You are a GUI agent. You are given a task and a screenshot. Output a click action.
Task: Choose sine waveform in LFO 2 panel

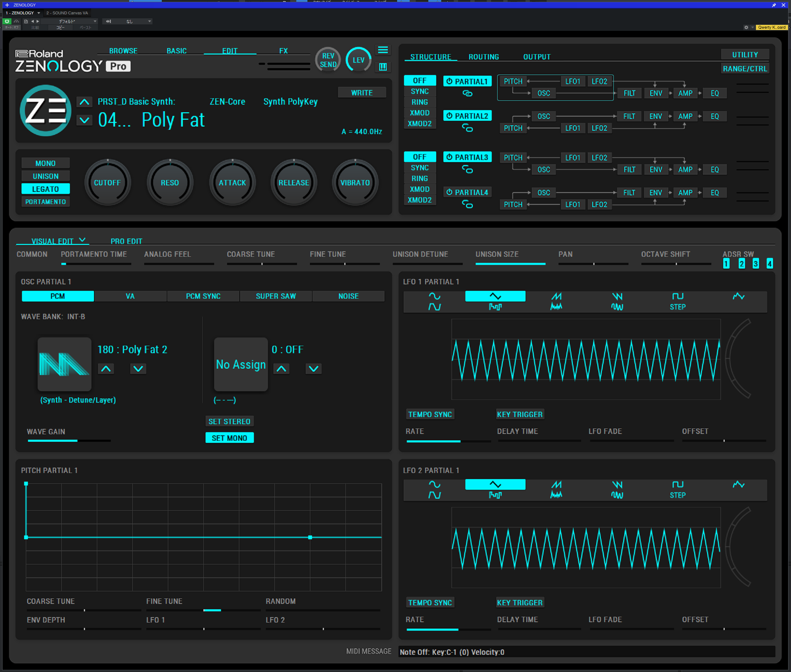pyautogui.click(x=434, y=484)
